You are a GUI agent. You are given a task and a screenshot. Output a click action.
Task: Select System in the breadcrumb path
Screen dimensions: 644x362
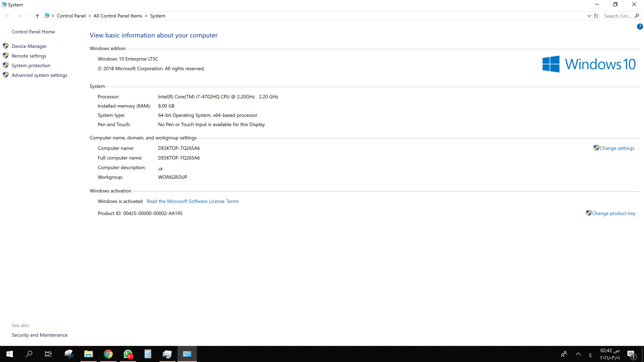point(158,16)
